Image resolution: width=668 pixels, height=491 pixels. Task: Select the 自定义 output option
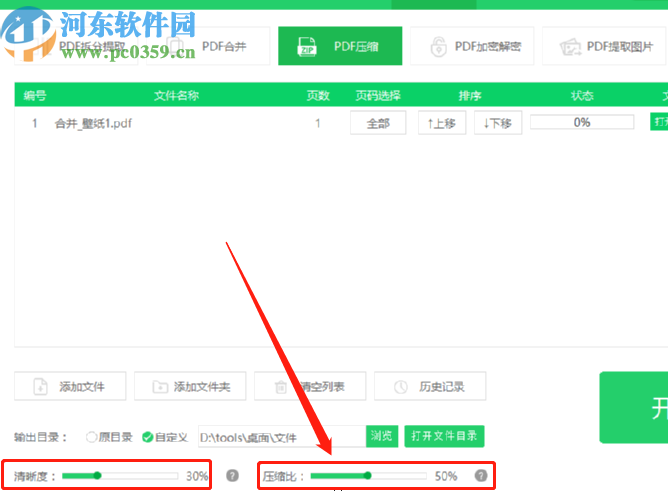[165, 437]
